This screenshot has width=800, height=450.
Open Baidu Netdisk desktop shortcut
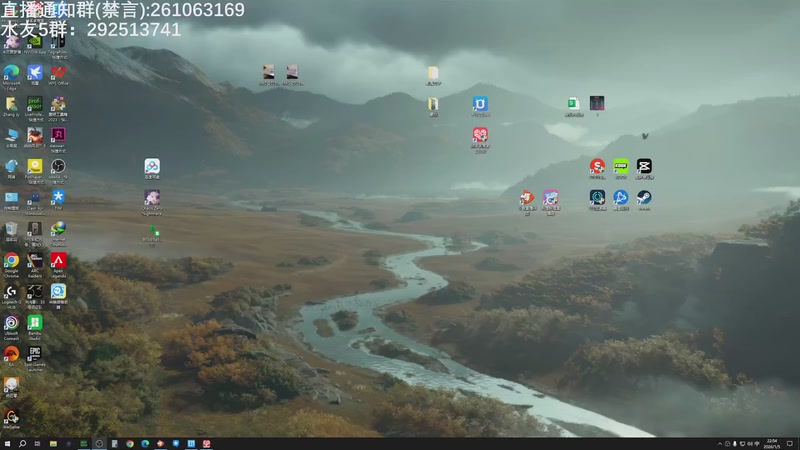tap(152, 168)
